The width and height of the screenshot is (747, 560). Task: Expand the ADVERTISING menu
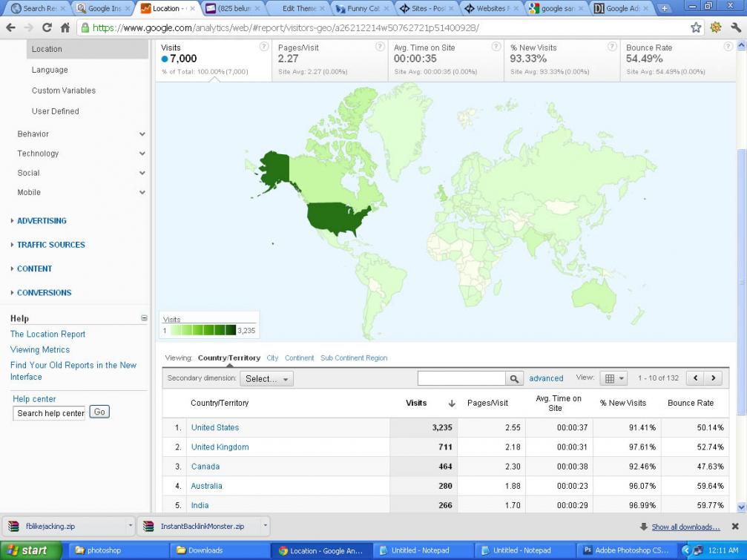tap(42, 221)
